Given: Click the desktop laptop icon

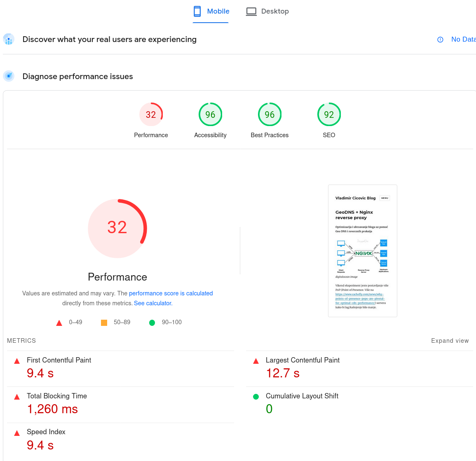Looking at the screenshot, I should [251, 12].
